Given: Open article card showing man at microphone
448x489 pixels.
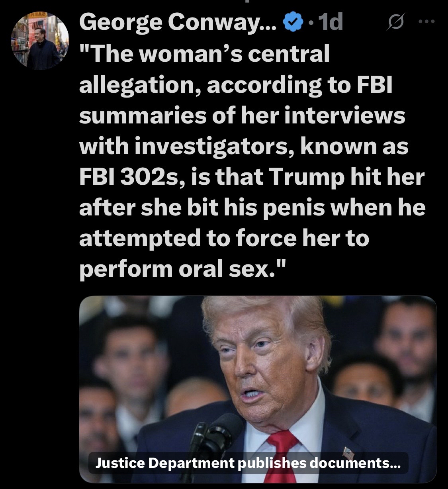Looking at the screenshot, I should [258, 389].
